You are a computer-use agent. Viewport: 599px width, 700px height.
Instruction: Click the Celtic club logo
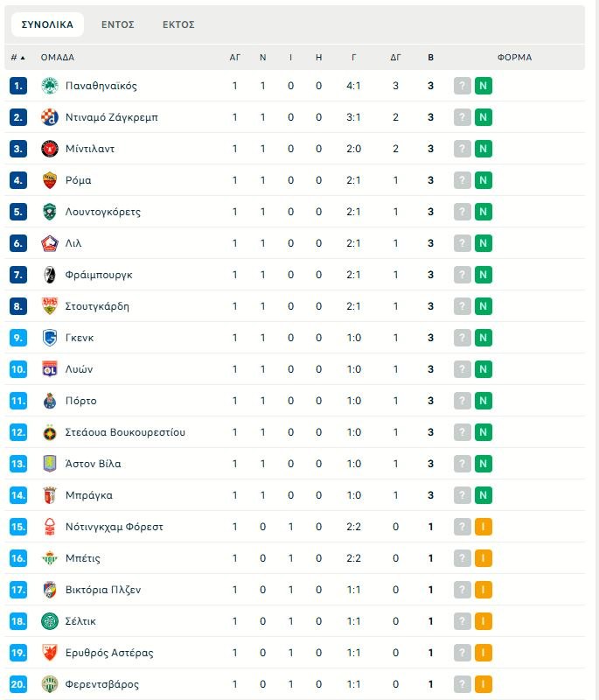click(x=49, y=621)
